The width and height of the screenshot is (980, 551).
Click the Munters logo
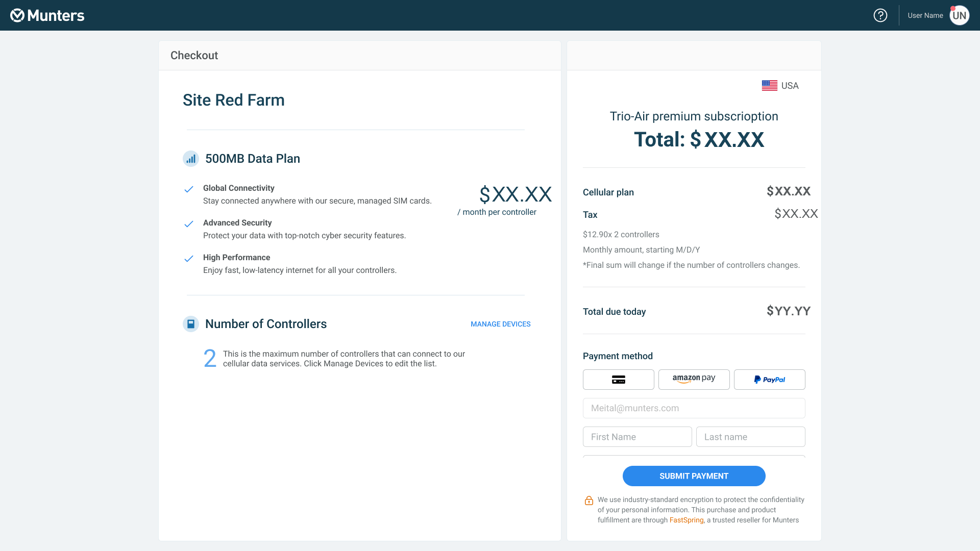(47, 15)
